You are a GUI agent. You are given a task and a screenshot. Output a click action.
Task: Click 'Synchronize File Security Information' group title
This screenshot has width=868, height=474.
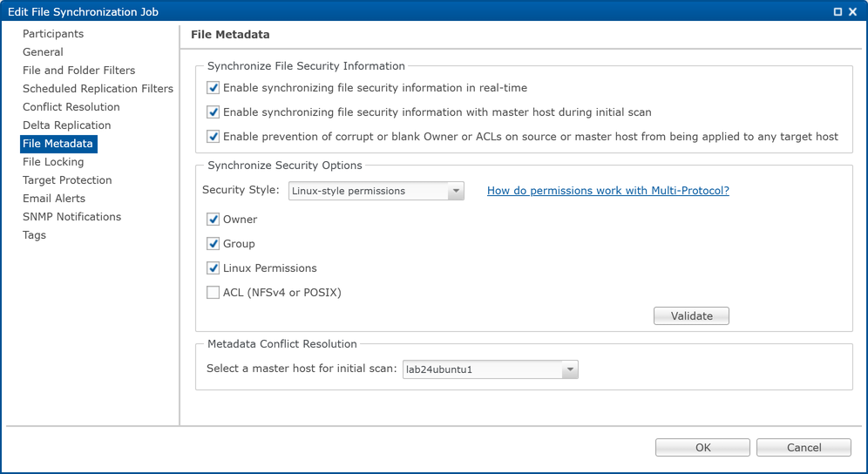(306, 66)
